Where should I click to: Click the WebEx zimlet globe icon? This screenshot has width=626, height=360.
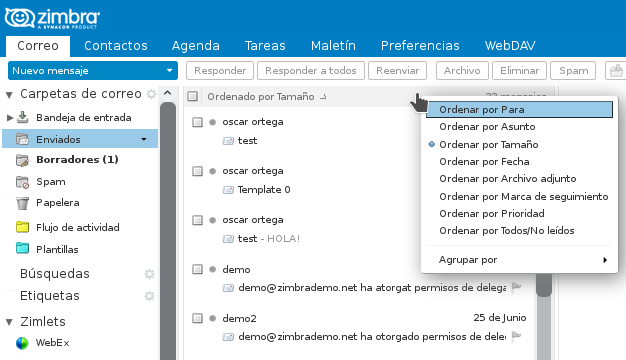click(x=22, y=343)
